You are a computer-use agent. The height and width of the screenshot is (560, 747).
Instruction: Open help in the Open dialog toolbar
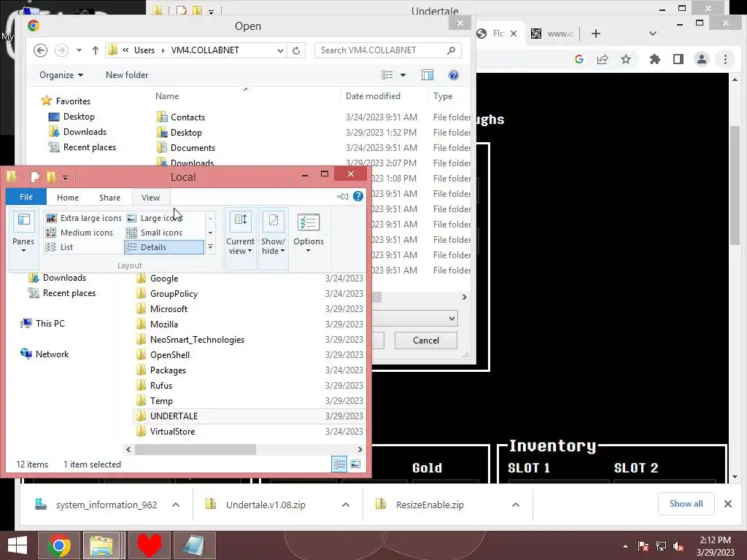point(454,75)
